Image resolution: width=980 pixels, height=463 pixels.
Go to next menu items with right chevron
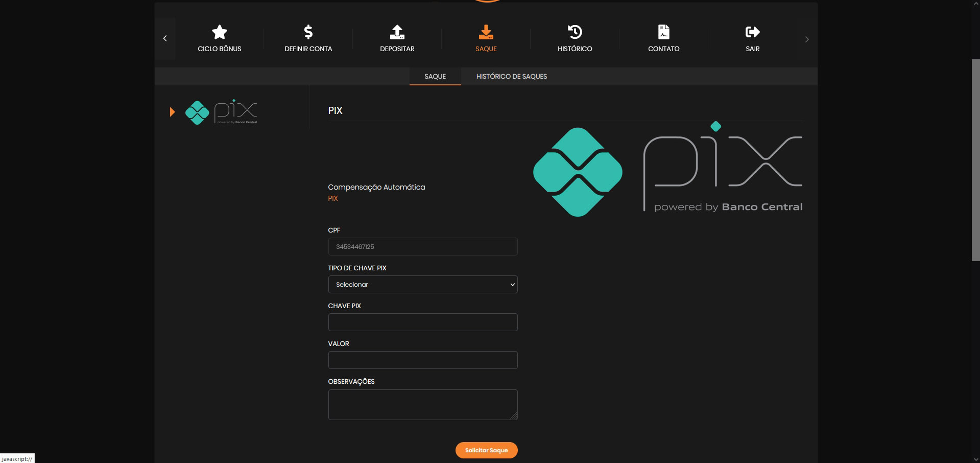coord(807,39)
